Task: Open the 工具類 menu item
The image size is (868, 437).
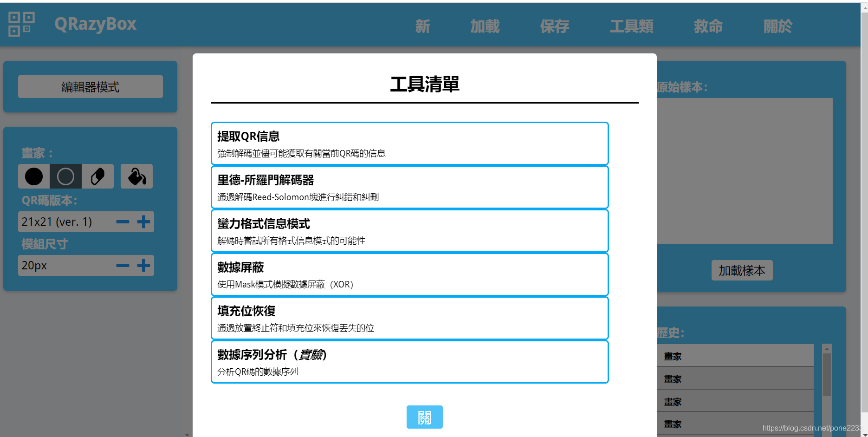Action: (631, 26)
